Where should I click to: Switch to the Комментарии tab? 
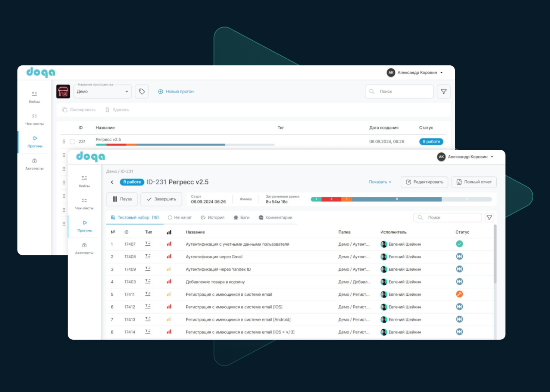275,218
